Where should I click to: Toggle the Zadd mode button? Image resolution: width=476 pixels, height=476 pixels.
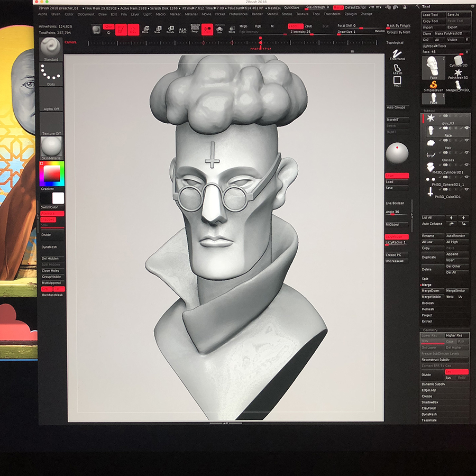tap(295, 26)
